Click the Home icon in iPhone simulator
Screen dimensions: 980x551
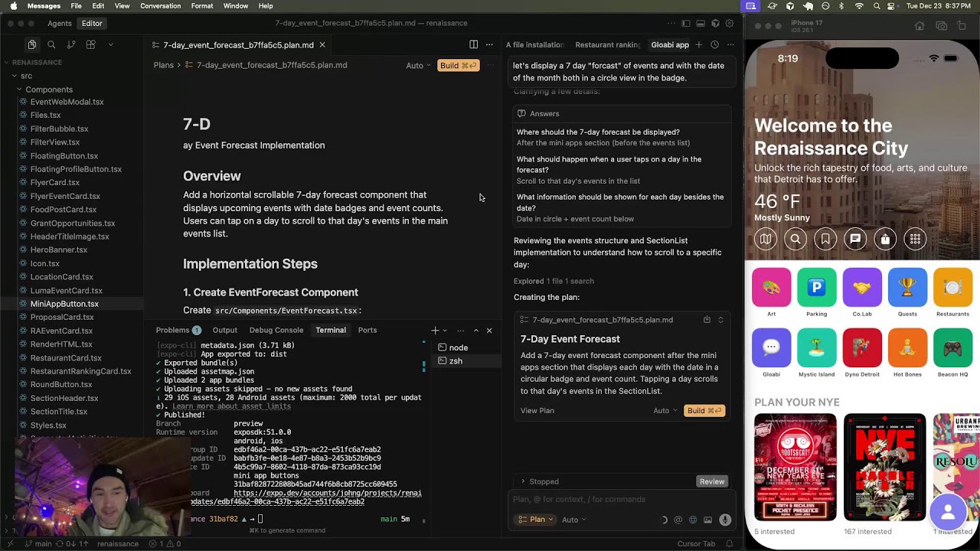click(920, 25)
